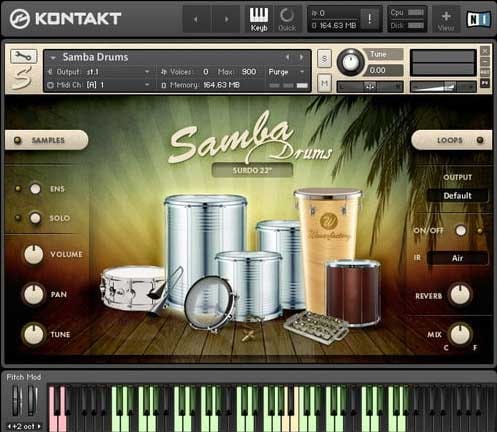Toggle the Keyb on-screen keyboard button
The height and width of the screenshot is (432, 497).
tap(259, 19)
